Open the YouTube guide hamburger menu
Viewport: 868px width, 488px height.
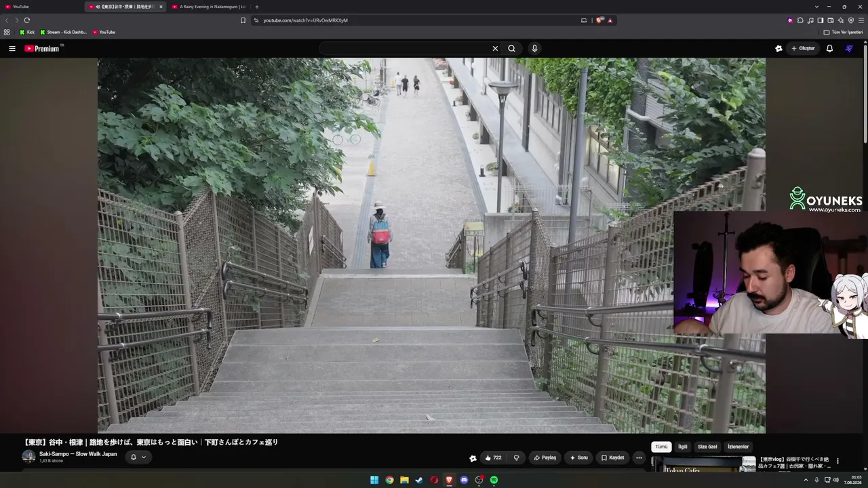[x=12, y=49]
